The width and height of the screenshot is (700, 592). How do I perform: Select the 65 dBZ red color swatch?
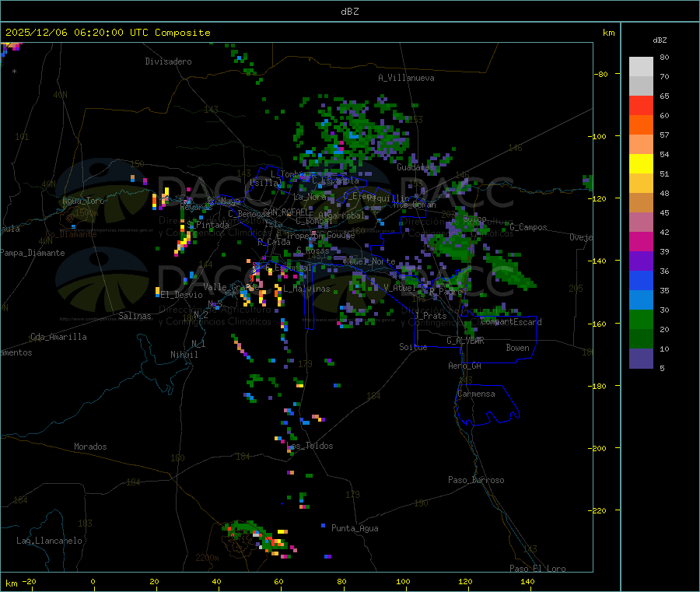click(641, 105)
